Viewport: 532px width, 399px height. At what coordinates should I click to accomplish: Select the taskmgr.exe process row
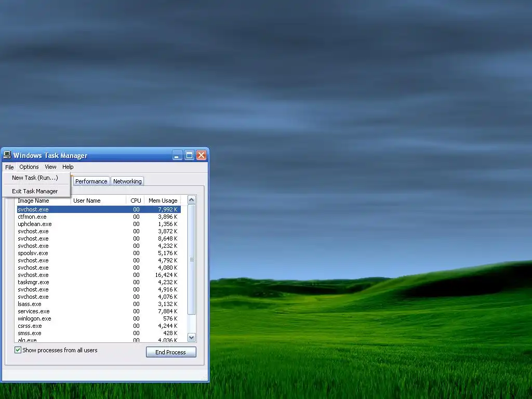point(99,282)
